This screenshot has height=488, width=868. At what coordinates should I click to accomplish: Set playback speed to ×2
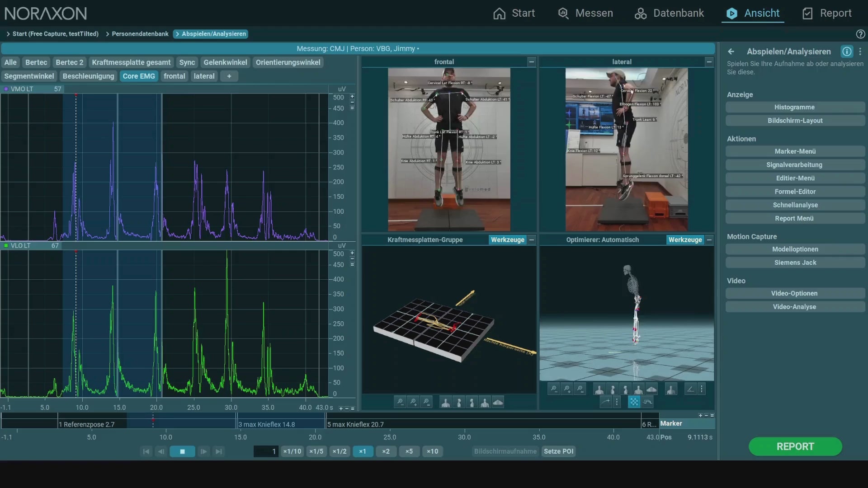coord(386,451)
